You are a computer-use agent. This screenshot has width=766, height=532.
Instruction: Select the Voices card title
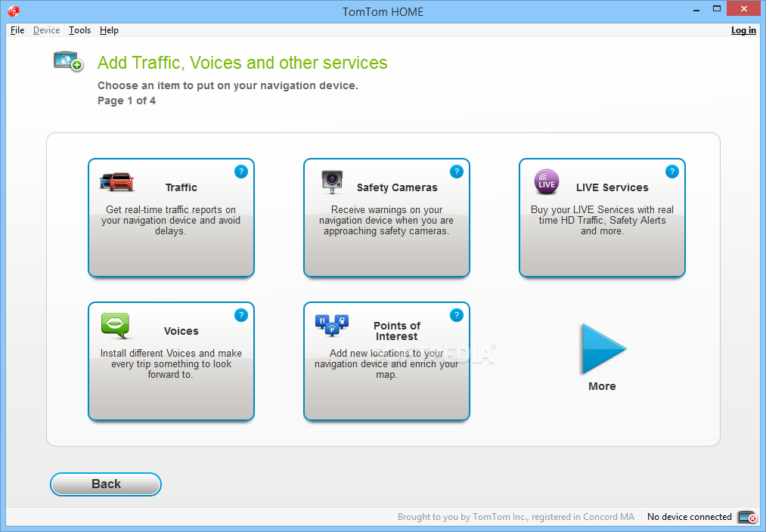pos(181,331)
